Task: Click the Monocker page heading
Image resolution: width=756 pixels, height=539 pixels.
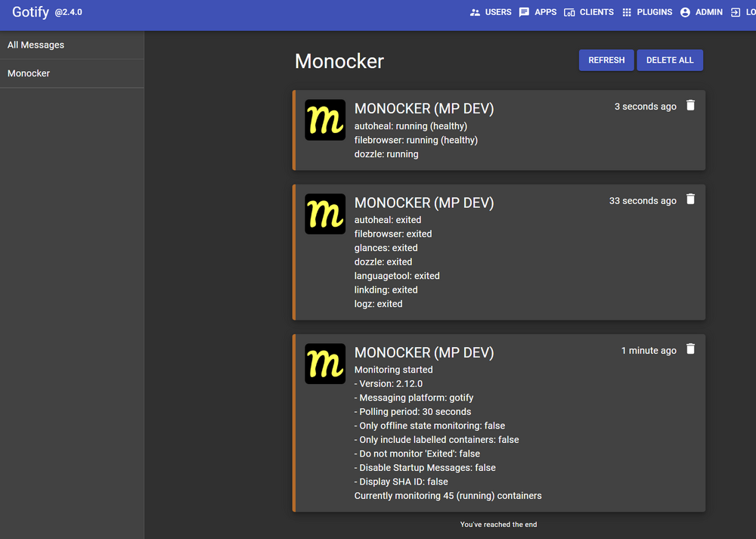Action: pyautogui.click(x=339, y=61)
